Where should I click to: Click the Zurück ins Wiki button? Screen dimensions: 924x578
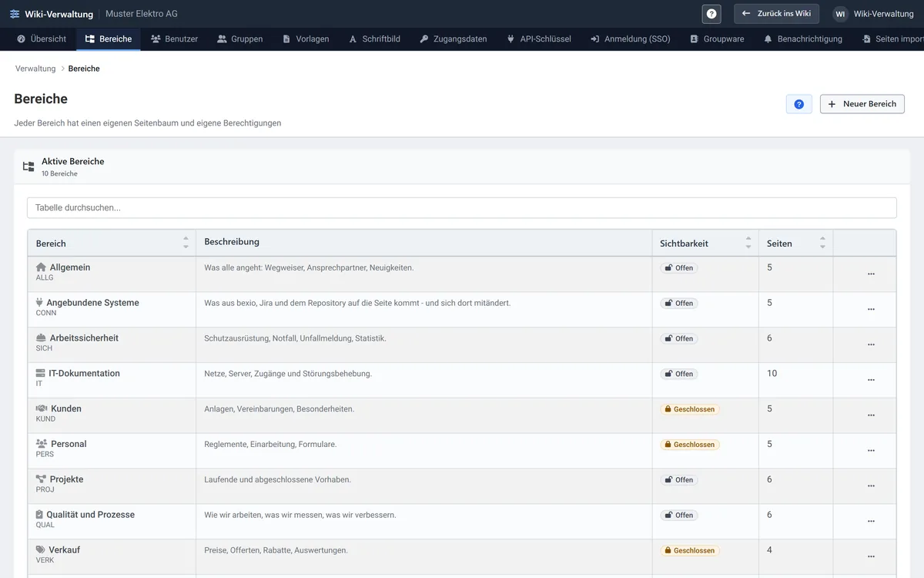(x=776, y=14)
